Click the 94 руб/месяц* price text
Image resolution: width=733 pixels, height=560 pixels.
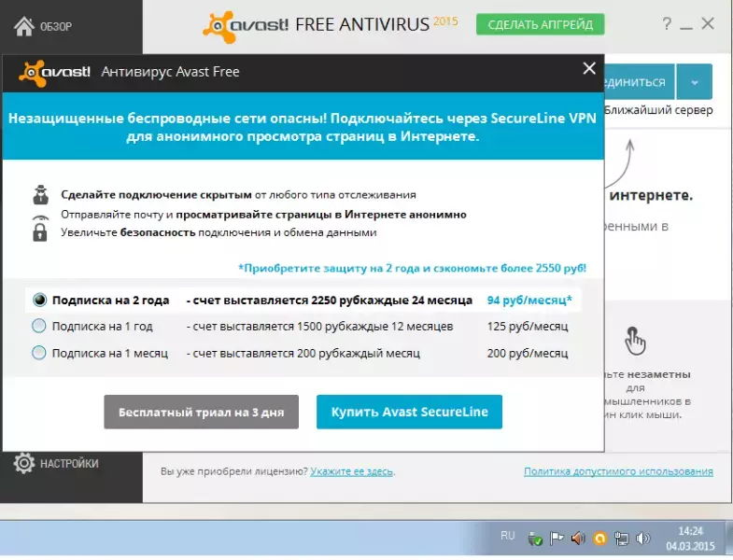[529, 301]
